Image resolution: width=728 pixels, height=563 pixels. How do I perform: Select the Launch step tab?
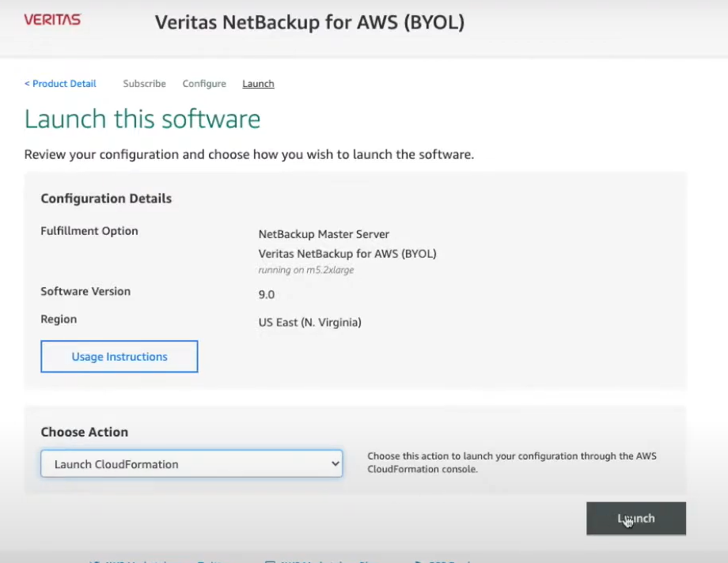(258, 84)
